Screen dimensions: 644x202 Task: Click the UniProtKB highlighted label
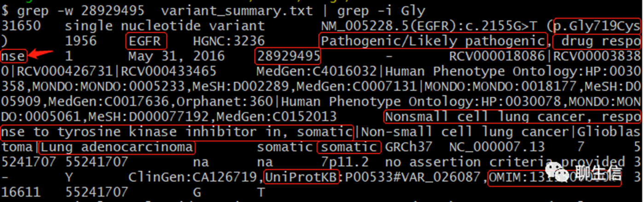(x=302, y=177)
